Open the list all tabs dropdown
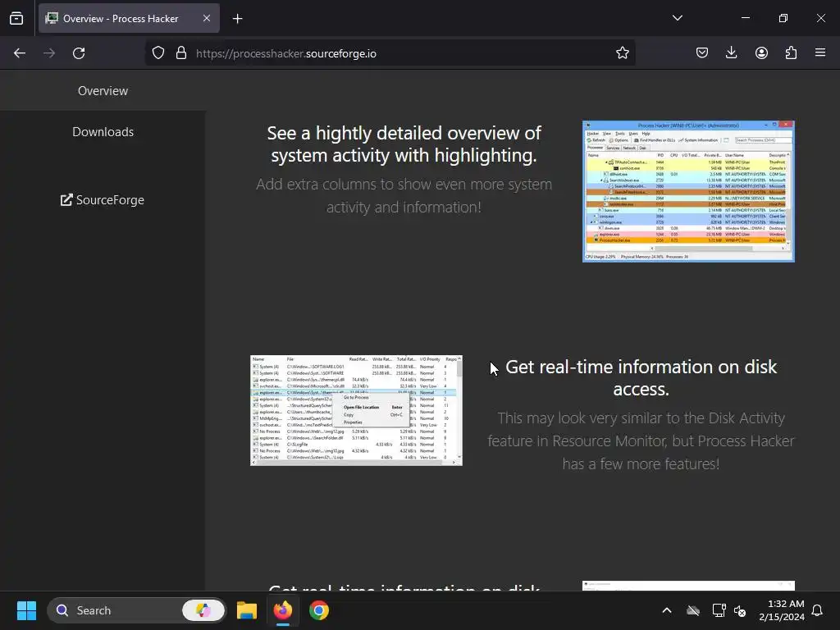The image size is (840, 630). 677,18
